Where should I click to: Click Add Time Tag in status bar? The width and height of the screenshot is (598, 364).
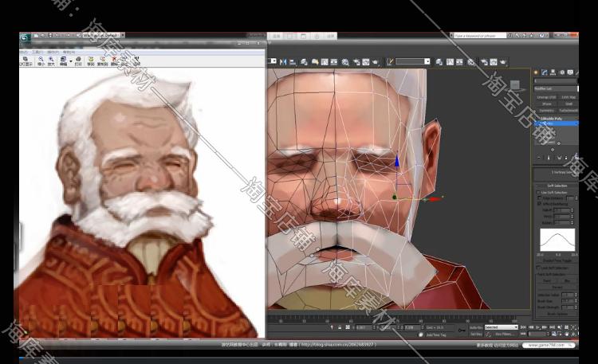(x=436, y=335)
